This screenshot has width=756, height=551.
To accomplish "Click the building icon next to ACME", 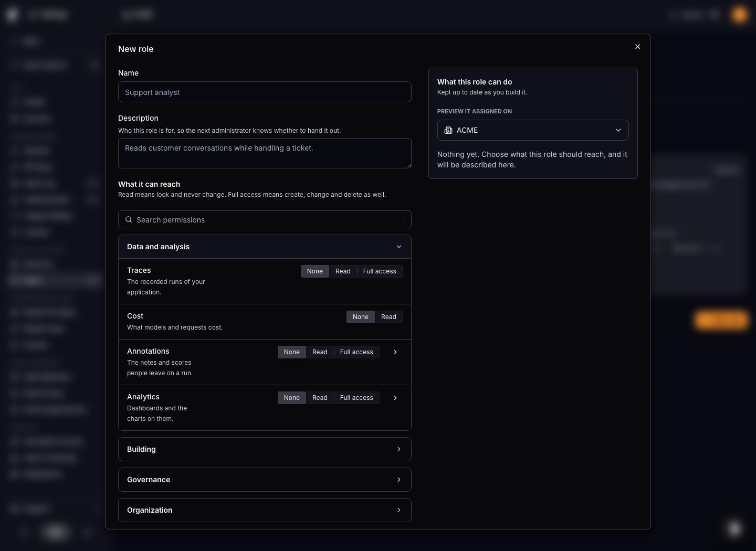I will (x=448, y=130).
